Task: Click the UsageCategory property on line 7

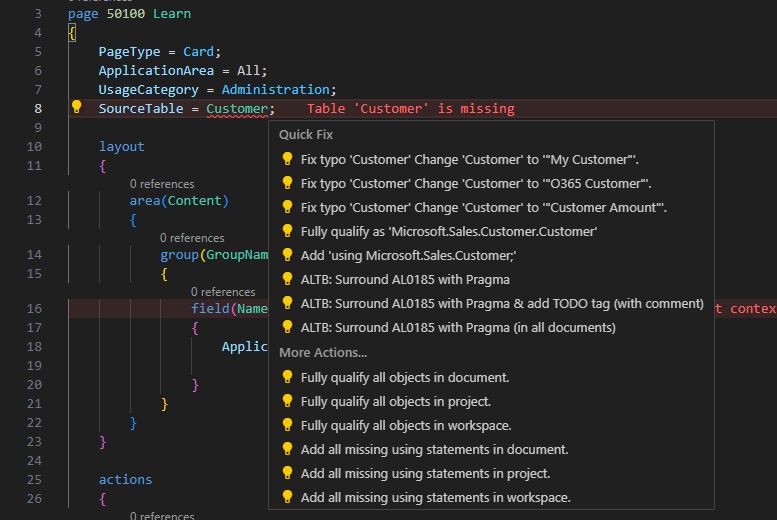Action: [x=149, y=90]
